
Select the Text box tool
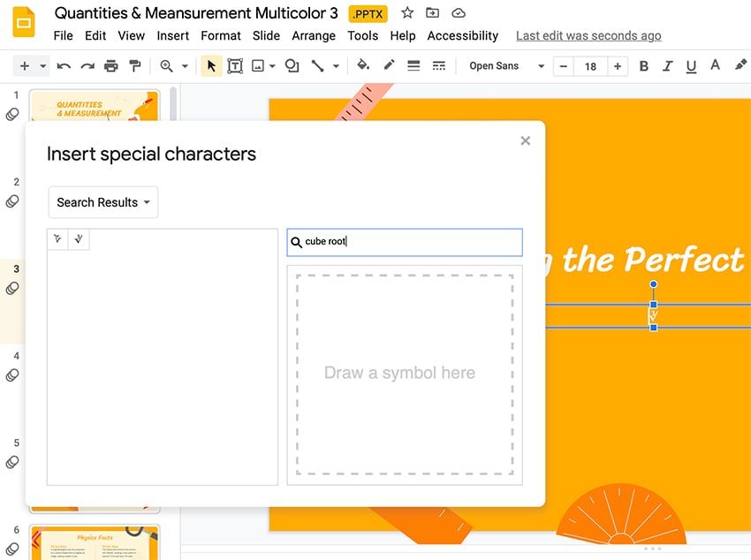(235, 65)
